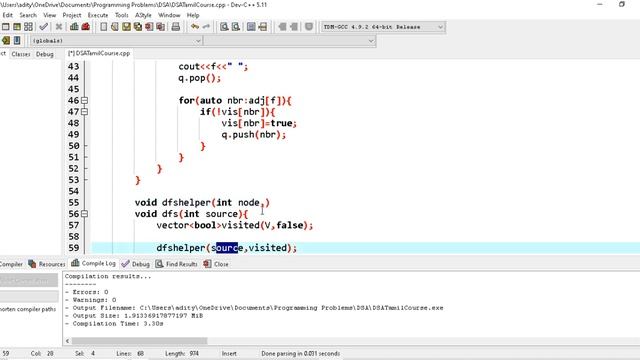
Task: Switch to the Debug sidebar tab
Action: tap(44, 54)
